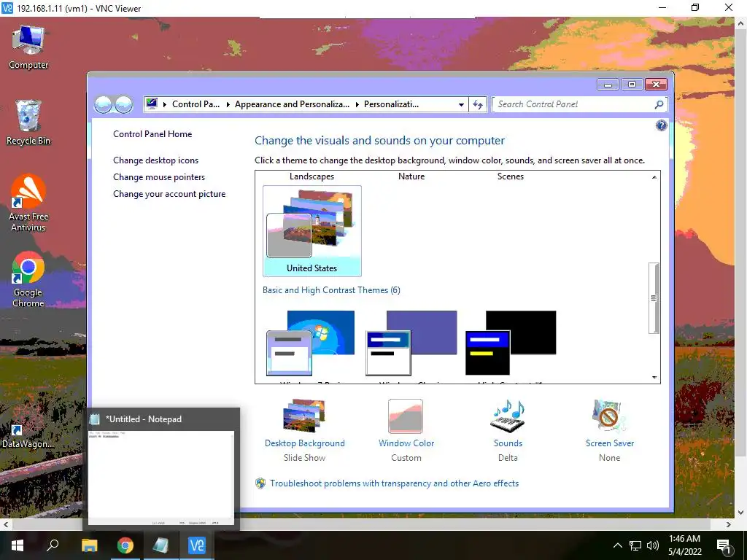The width and height of the screenshot is (747, 560).
Task: Click Change desktop icons link
Action: (156, 160)
